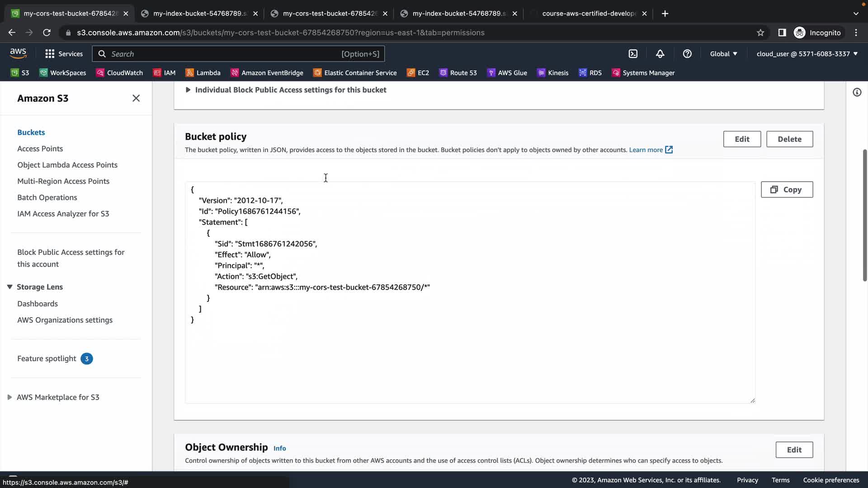
Task: Close the Amazon S3 side navigation
Action: pyautogui.click(x=136, y=98)
